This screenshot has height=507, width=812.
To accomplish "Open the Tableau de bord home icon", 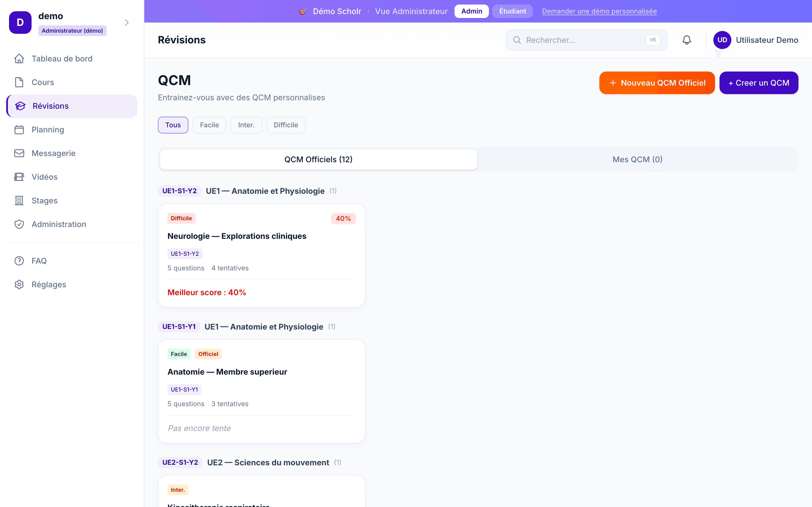I will pyautogui.click(x=19, y=58).
